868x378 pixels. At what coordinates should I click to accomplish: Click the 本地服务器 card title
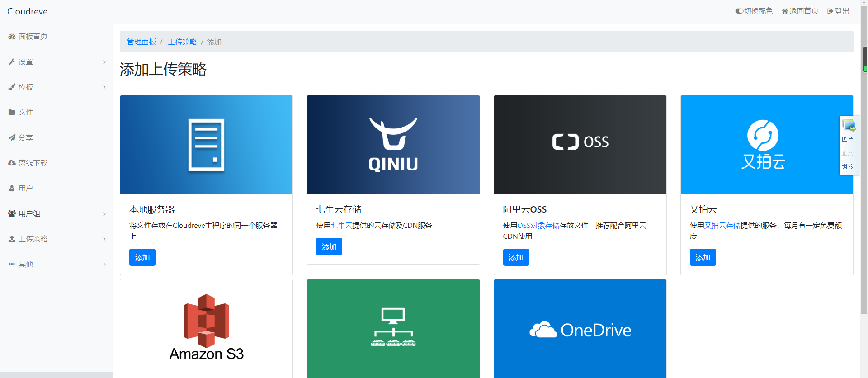point(152,209)
